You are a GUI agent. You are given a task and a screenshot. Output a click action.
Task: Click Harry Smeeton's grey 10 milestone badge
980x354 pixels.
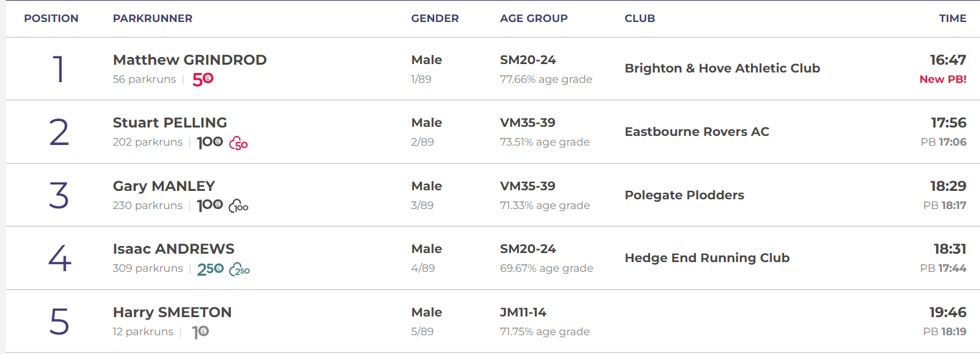(201, 332)
